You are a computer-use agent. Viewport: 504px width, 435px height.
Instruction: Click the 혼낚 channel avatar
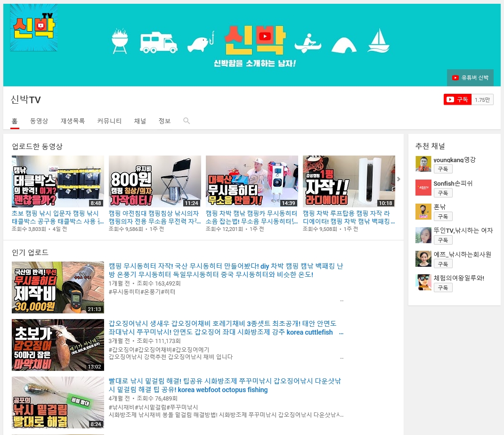pyautogui.click(x=423, y=212)
